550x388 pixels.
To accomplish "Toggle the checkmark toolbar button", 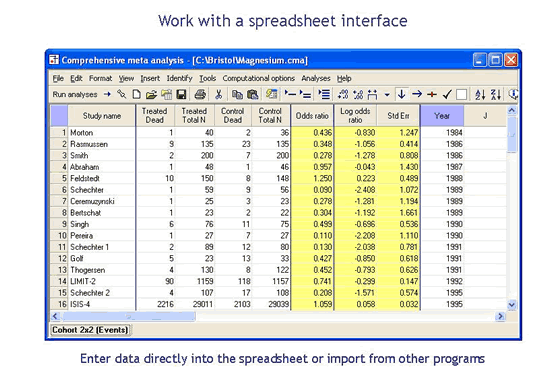I will [x=447, y=94].
